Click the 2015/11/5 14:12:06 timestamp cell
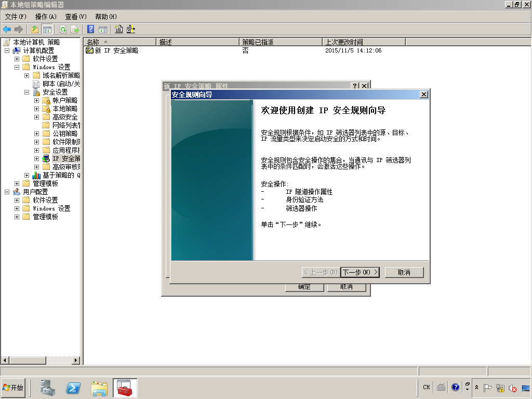The image size is (532, 399). pyautogui.click(x=353, y=50)
